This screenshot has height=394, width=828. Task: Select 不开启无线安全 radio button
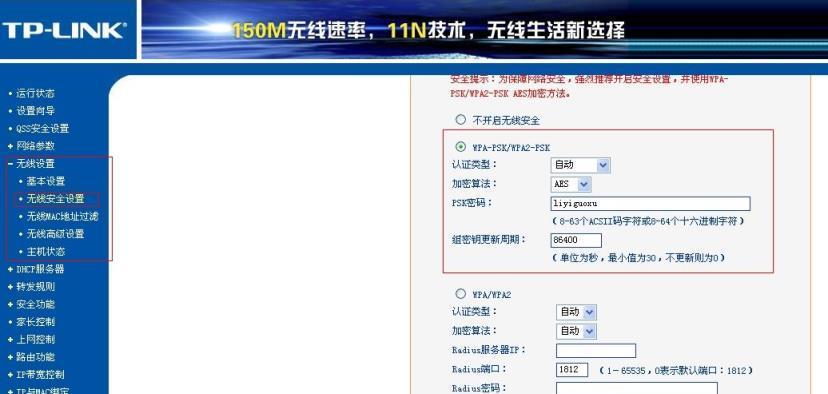click(x=460, y=120)
